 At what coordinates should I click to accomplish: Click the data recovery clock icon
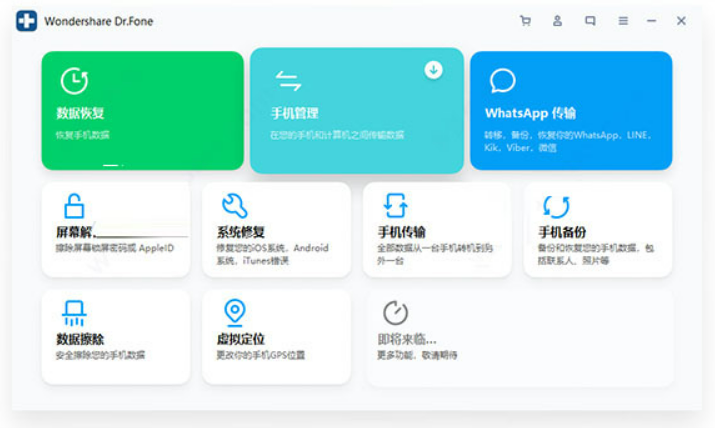coord(74,81)
